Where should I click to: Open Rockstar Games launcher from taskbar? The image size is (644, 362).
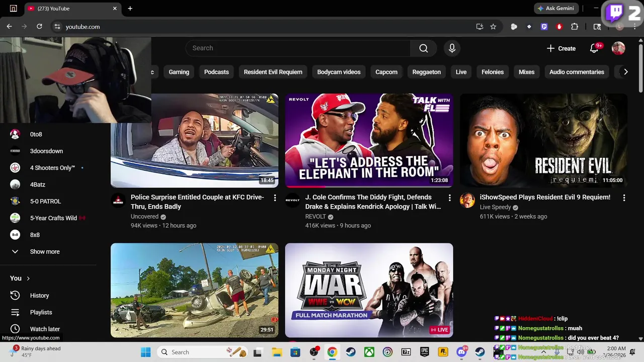tap(443, 352)
